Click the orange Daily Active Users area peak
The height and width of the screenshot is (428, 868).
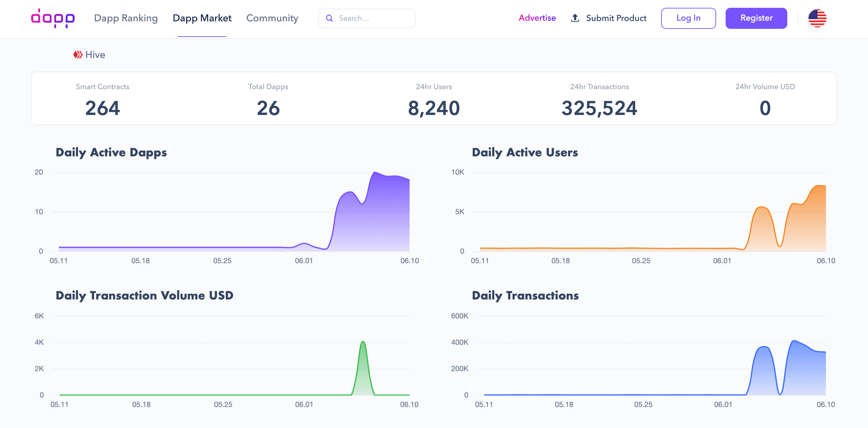click(x=819, y=186)
